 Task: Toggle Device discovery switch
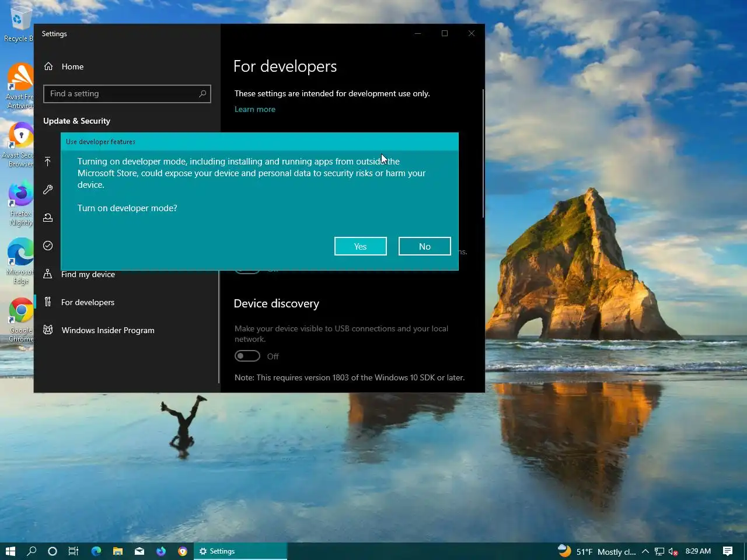coord(247,356)
